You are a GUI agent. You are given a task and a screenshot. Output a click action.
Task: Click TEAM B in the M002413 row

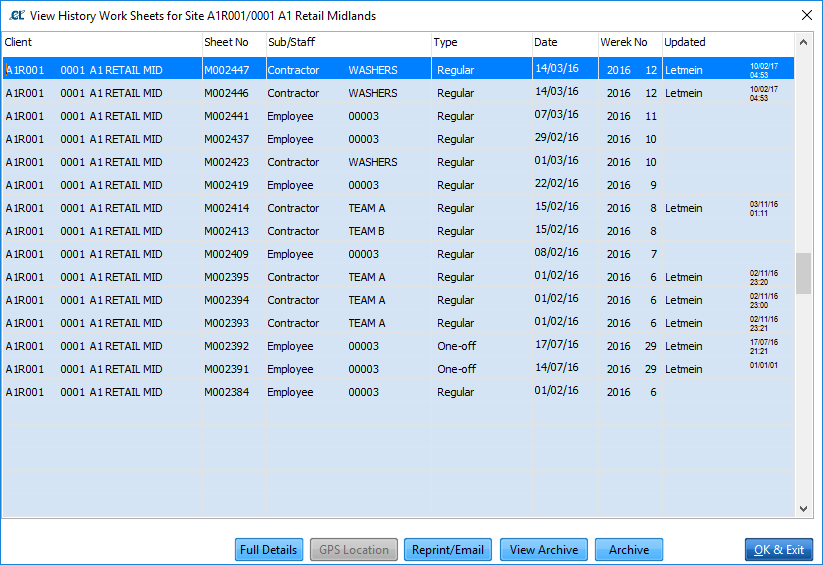click(x=366, y=231)
